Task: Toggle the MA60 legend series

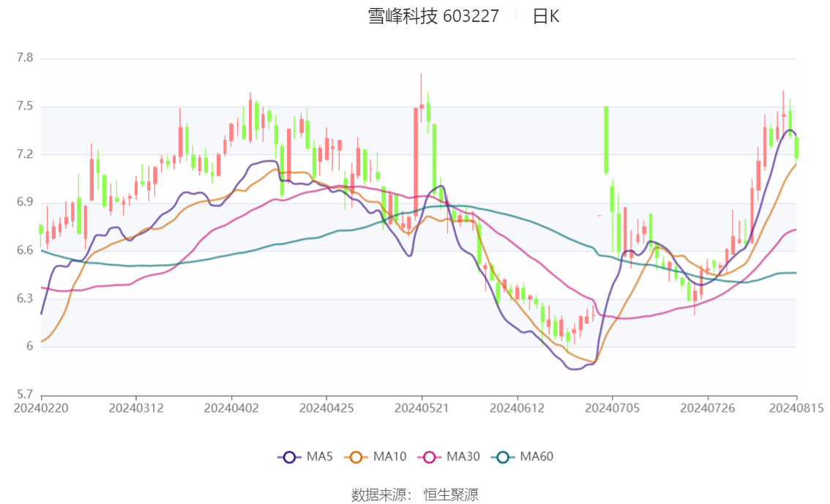Action: [523, 457]
